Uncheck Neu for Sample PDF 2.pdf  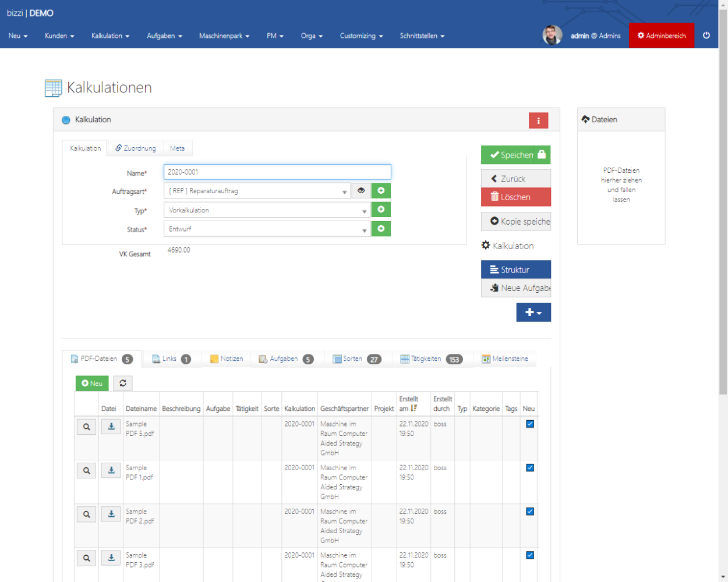click(x=530, y=512)
